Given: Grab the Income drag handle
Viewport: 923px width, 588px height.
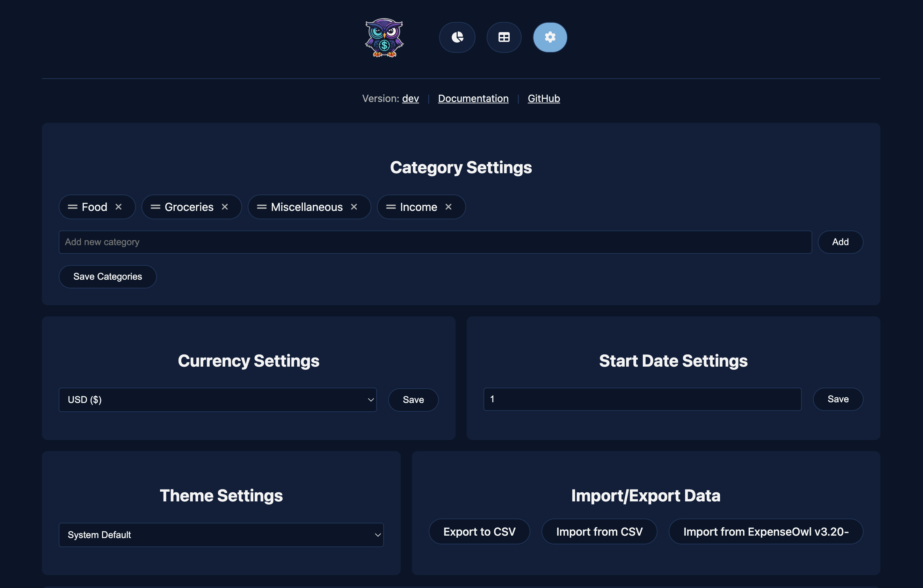Looking at the screenshot, I should 391,207.
